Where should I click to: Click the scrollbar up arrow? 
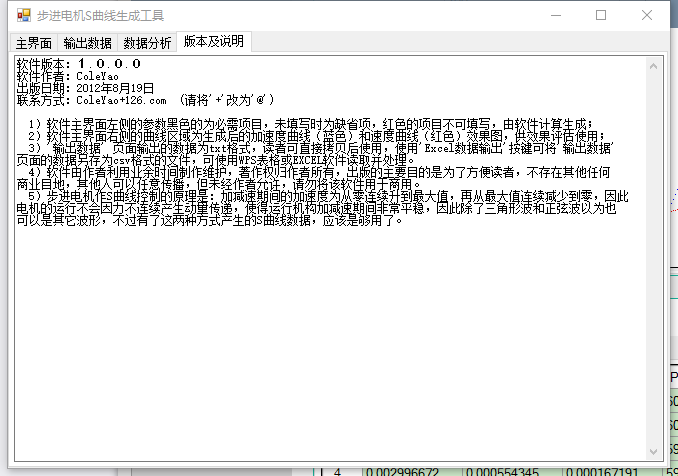click(653, 66)
